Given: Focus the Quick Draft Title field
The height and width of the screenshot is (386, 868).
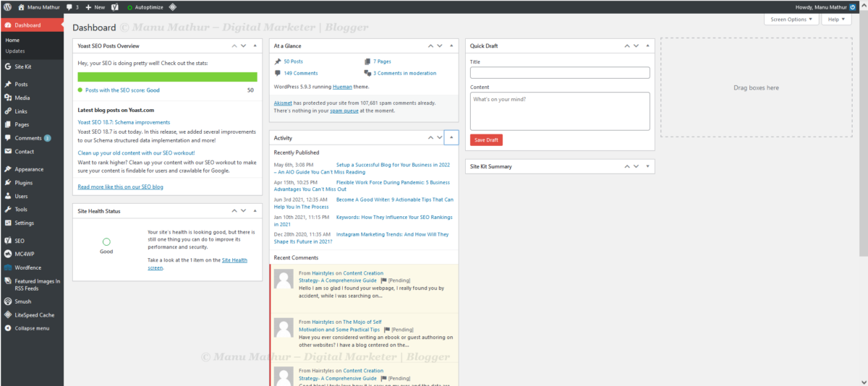Looking at the screenshot, I should pos(560,73).
